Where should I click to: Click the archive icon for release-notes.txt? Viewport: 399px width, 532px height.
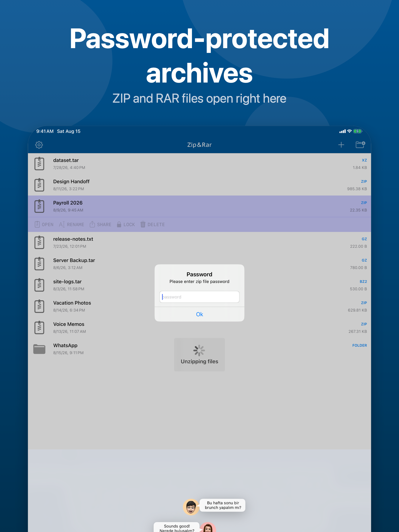[x=39, y=242]
